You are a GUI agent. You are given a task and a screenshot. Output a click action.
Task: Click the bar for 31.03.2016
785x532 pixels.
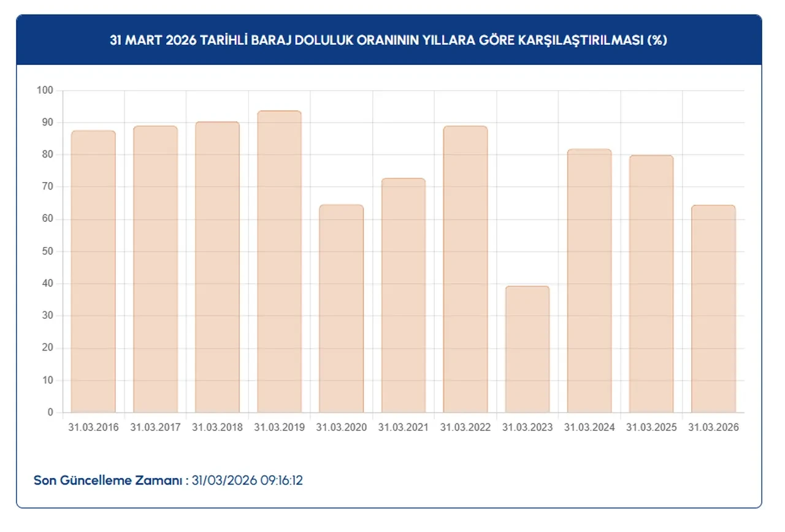93,272
